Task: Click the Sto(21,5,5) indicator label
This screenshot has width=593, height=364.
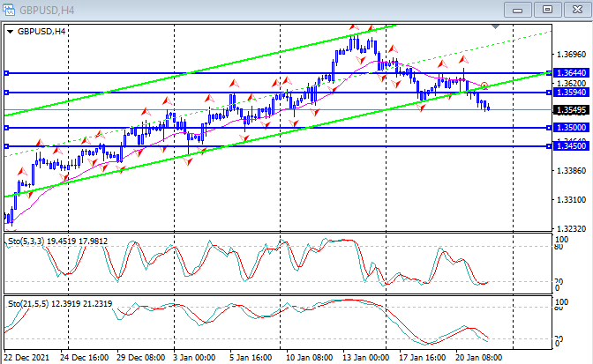Action: pyautogui.click(x=28, y=303)
